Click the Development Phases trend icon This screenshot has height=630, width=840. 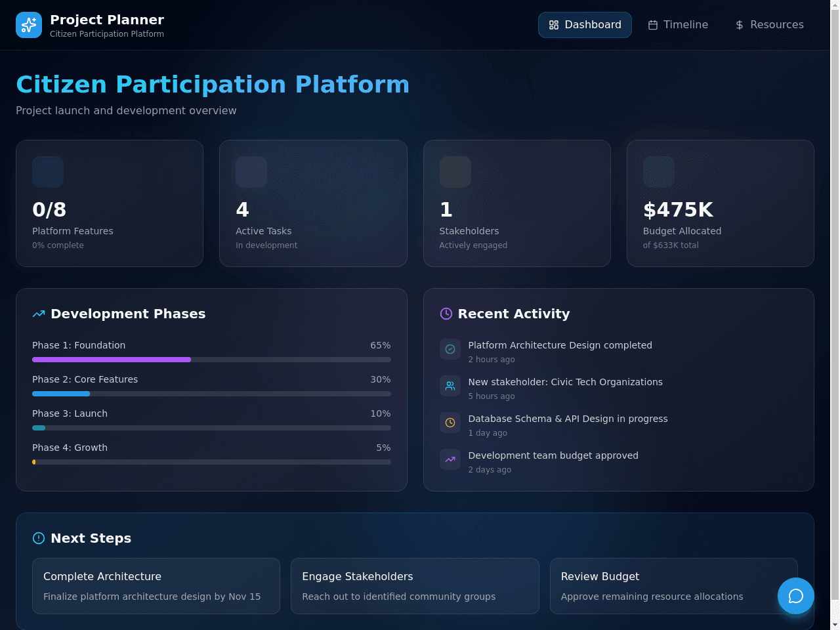click(39, 314)
